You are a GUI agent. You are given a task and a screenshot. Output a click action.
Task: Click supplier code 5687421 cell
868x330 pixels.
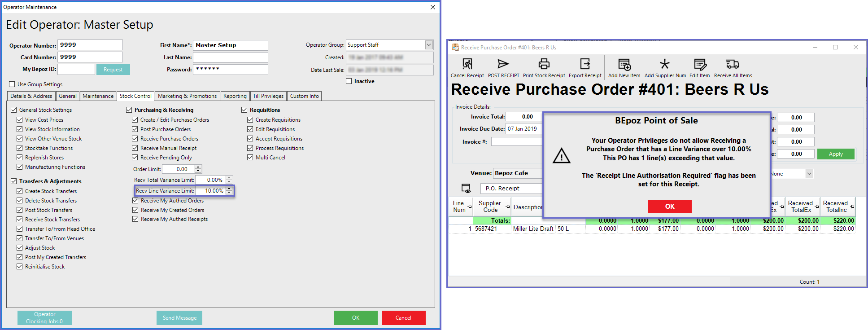[492, 229]
